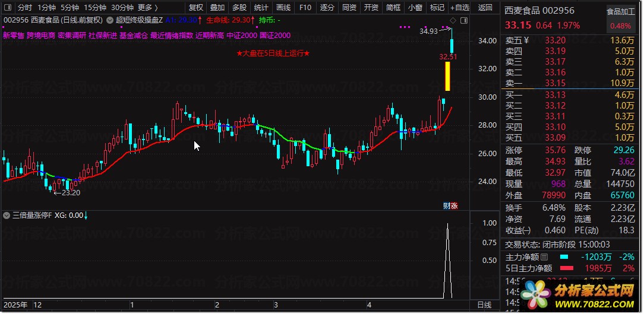The width and height of the screenshot is (644, 314).
Task: Expand the 三倍量涨停F indicator dropdown
Action: click(7, 215)
